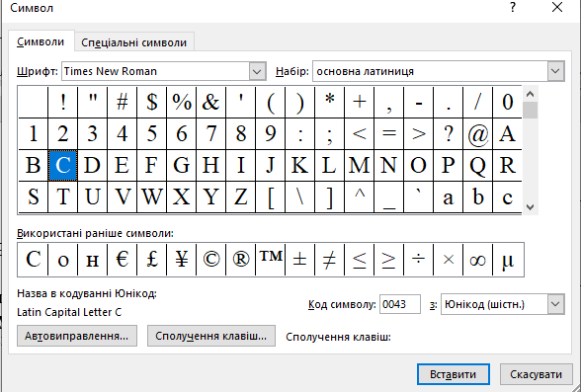This screenshot has width=581, height=392.
Task: Close the Символ dialog
Action: pos(557,7)
